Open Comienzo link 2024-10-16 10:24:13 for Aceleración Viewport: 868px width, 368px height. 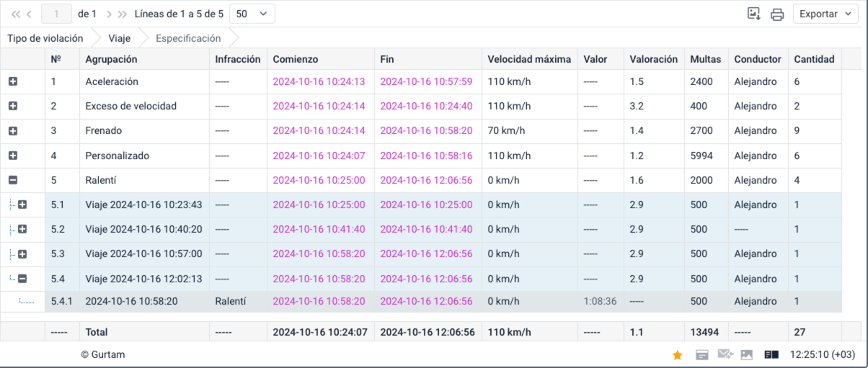click(x=319, y=82)
